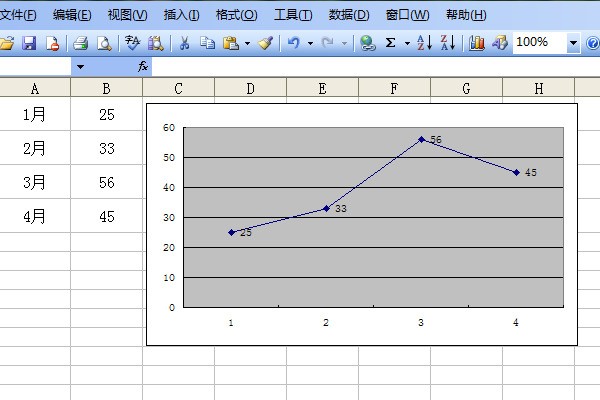The image size is (600, 400).
Task: Open the 窗口(W) menu
Action: pos(407,15)
